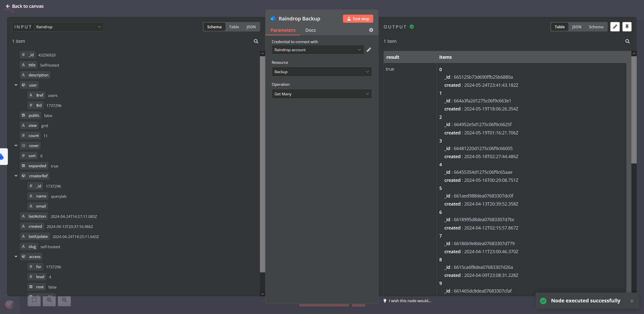Click the object icon beside user
Viewport: 644px width, 314px height.
coord(24,85)
